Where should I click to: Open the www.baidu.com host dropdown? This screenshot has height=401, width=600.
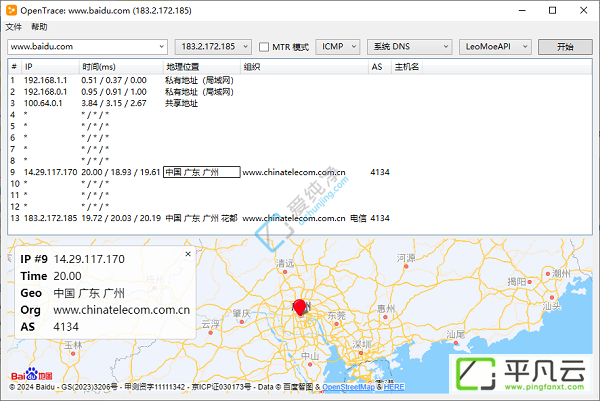[161, 47]
